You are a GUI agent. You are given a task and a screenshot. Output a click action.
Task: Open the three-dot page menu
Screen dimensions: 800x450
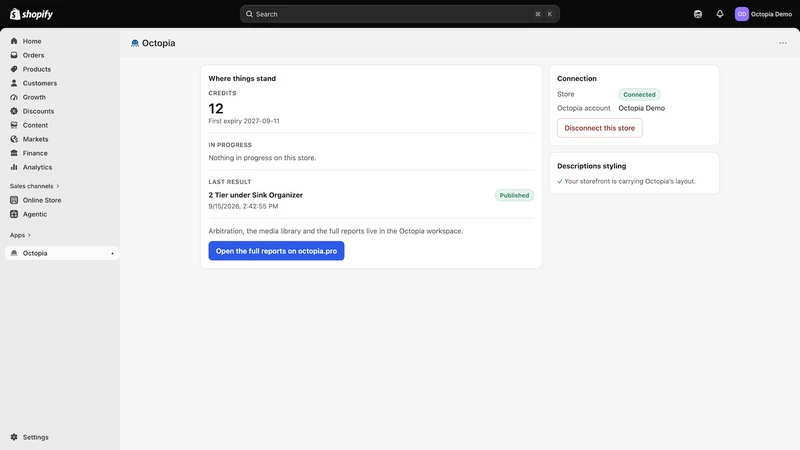[783, 43]
